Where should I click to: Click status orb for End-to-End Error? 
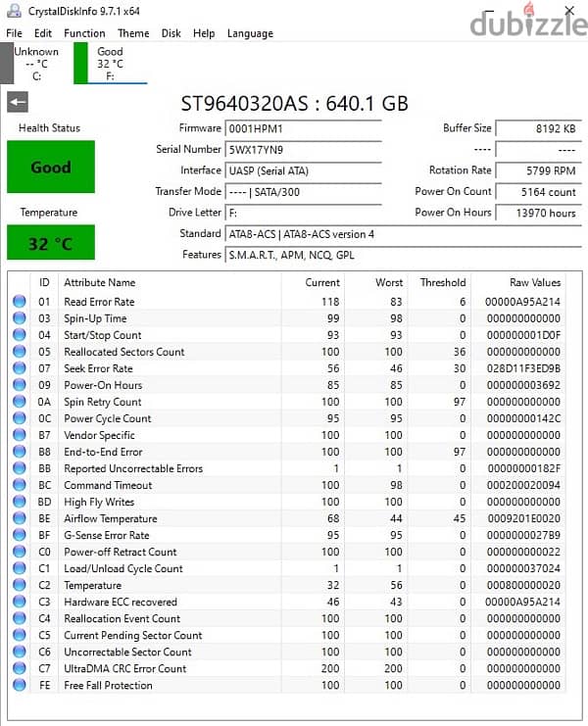[x=20, y=452]
